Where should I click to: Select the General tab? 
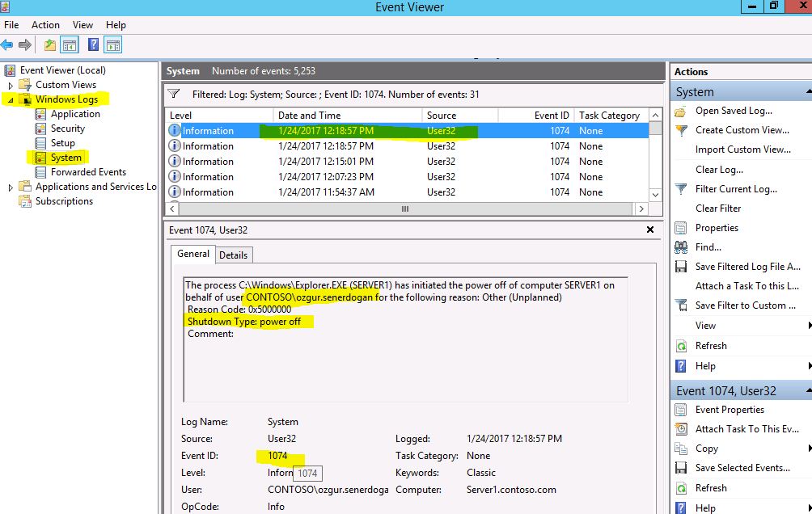[x=193, y=254]
